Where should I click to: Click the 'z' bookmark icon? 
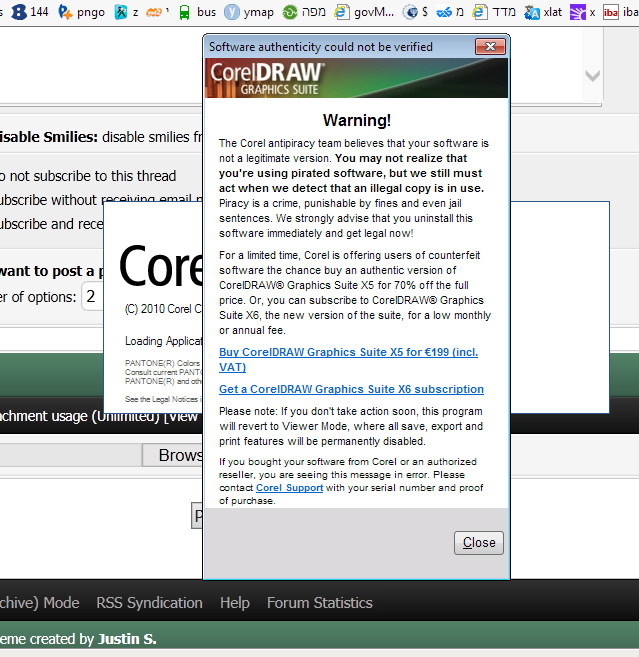coord(121,12)
